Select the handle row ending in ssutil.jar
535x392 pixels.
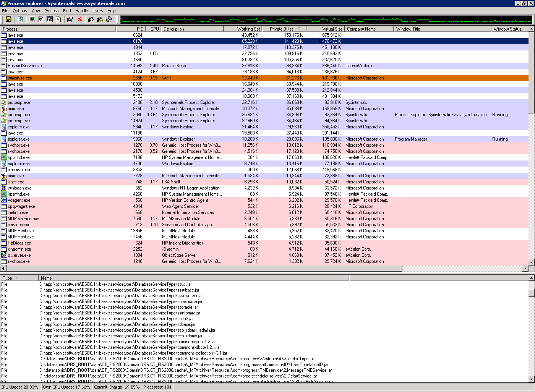tap(264, 284)
